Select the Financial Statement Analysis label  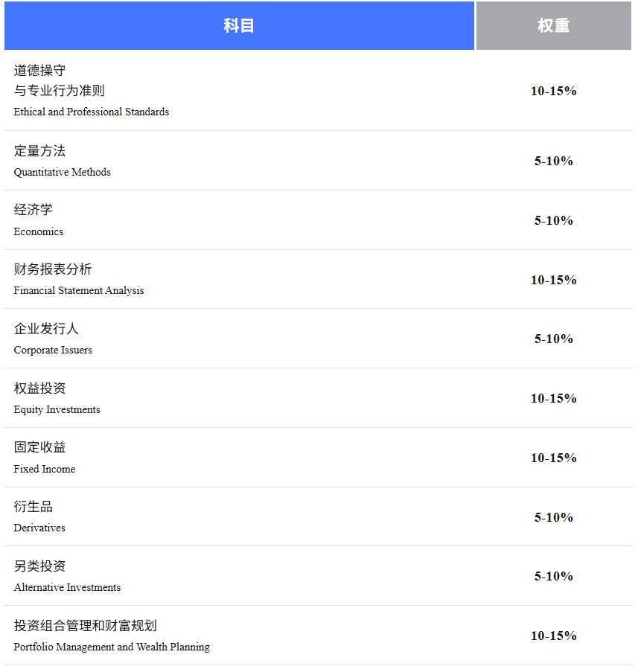pyautogui.click(x=78, y=291)
